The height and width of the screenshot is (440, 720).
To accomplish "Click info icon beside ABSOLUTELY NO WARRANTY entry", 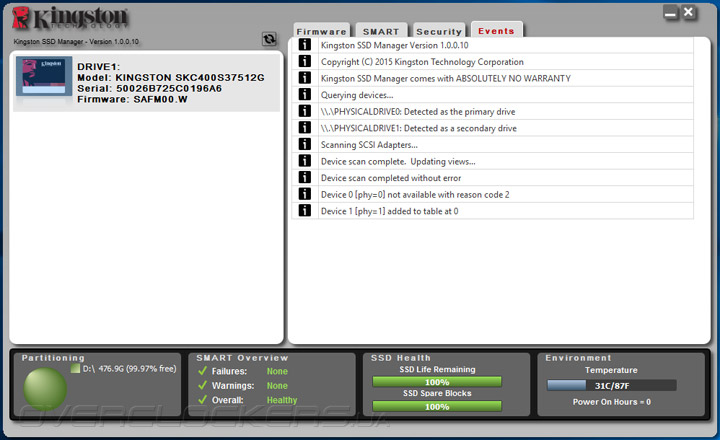I will 304,78.
